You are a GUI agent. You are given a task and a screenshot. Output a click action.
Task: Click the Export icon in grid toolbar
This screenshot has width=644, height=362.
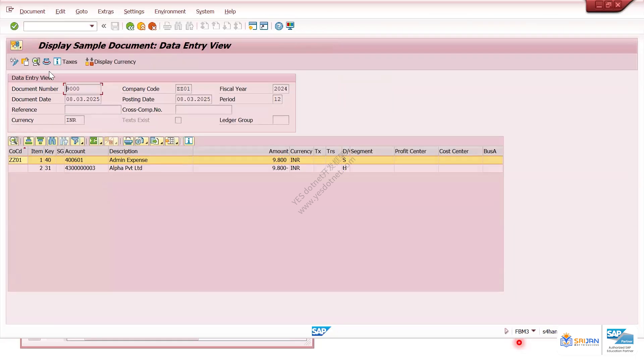pos(155,141)
